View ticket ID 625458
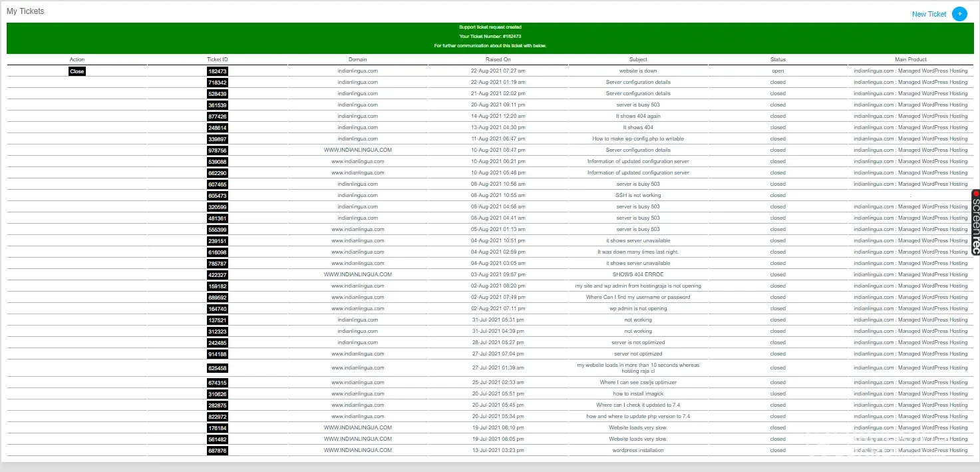Screen dimensions: 980x472 (218, 368)
